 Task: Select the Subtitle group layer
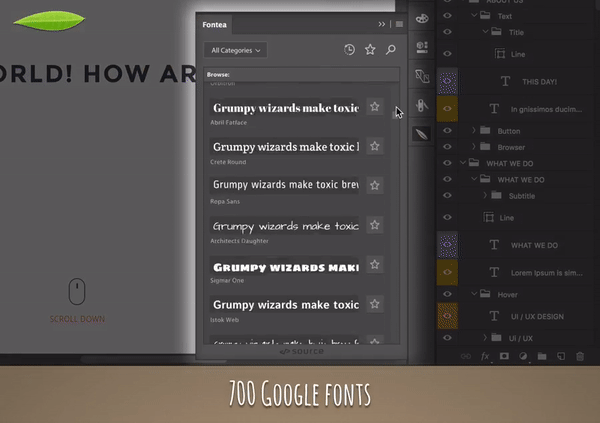(x=522, y=196)
